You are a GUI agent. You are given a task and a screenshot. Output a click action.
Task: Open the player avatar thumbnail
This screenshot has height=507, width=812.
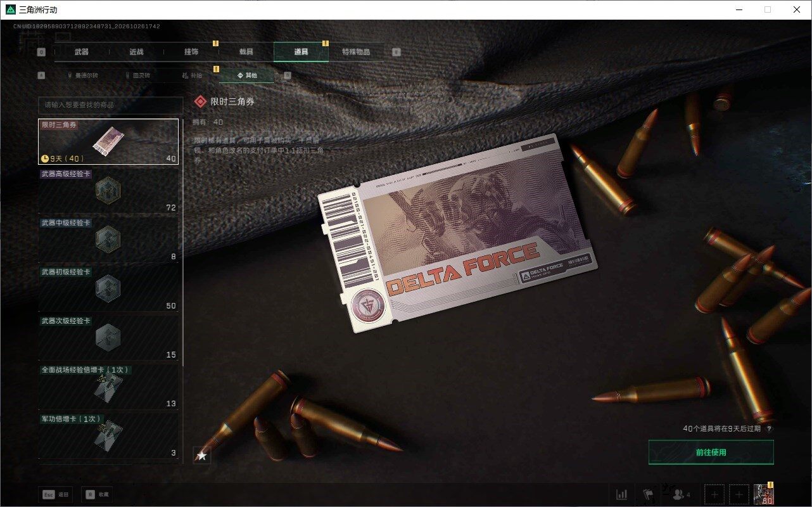tap(763, 494)
